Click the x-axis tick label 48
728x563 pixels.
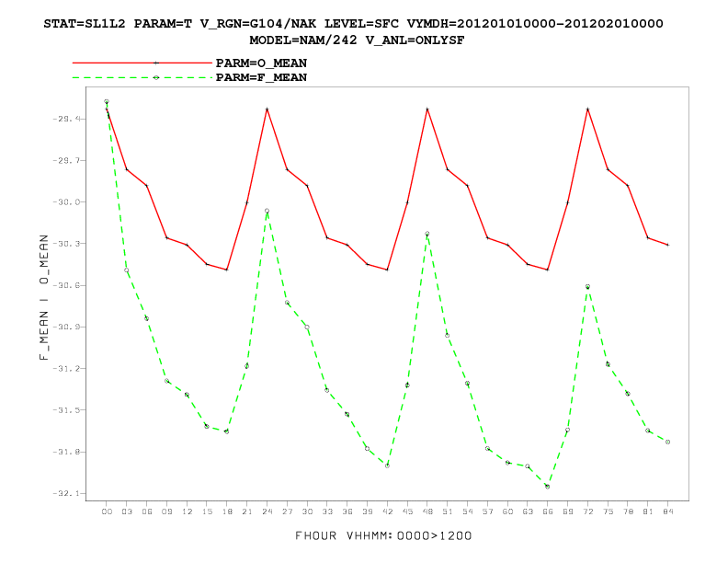[427, 511]
